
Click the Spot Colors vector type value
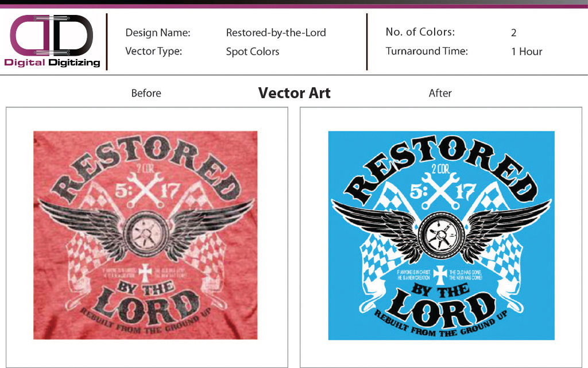253,52
